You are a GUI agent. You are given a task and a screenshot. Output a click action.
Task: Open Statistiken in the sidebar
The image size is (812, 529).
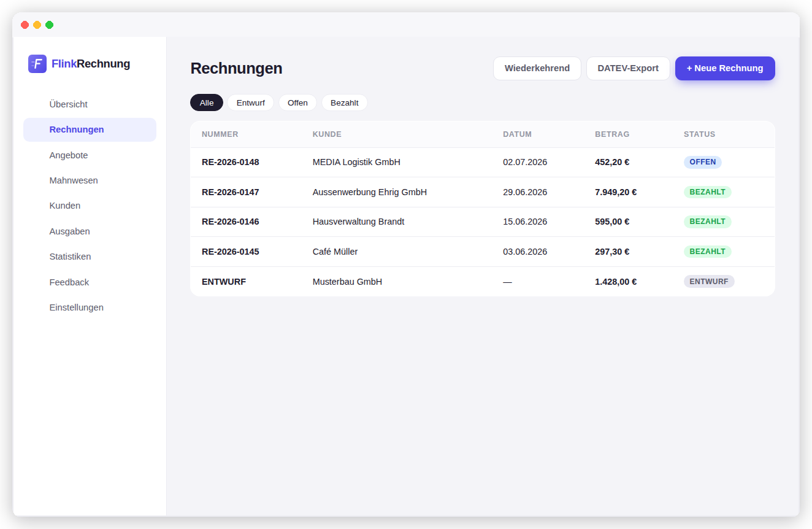[x=90, y=257]
